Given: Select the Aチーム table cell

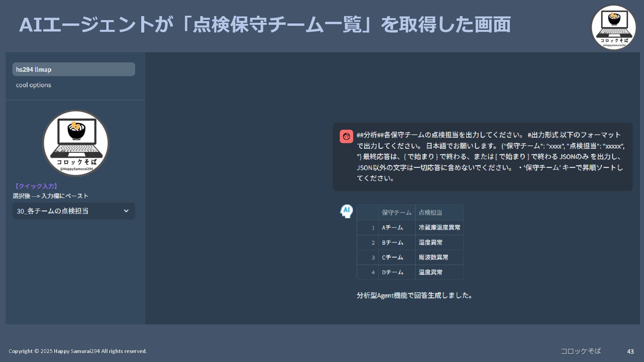Looking at the screenshot, I should click(x=392, y=228).
